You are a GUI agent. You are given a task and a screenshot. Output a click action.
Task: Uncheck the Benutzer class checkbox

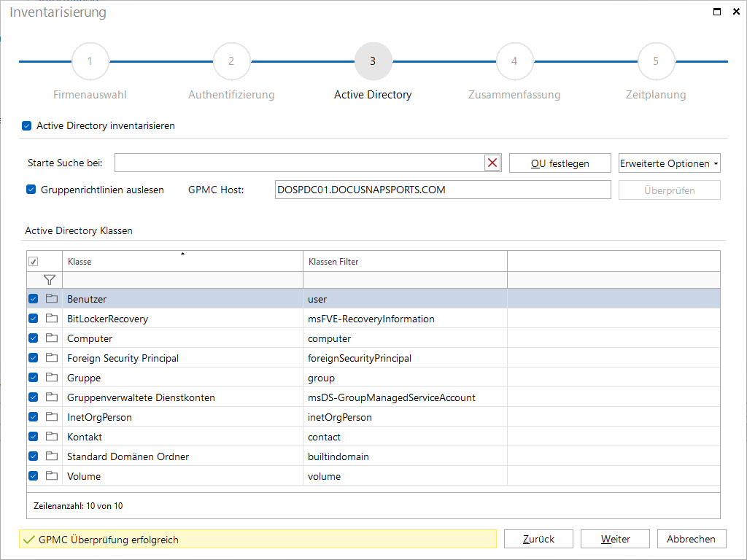click(33, 298)
